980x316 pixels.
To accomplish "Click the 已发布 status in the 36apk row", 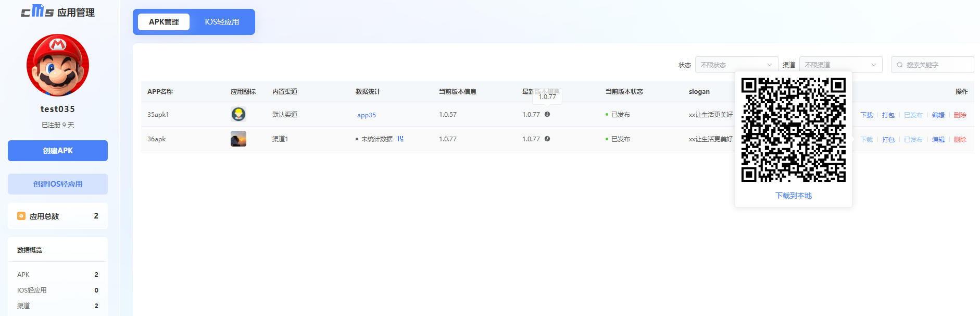I will pos(618,139).
